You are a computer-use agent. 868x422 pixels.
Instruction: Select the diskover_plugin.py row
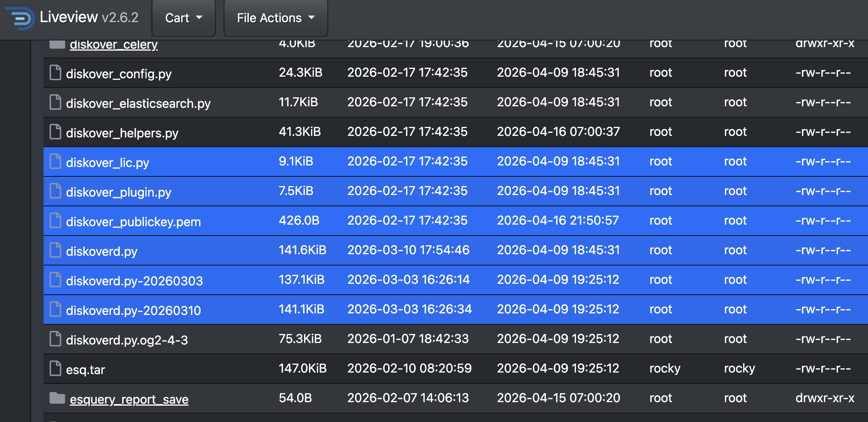pyautogui.click(x=456, y=191)
